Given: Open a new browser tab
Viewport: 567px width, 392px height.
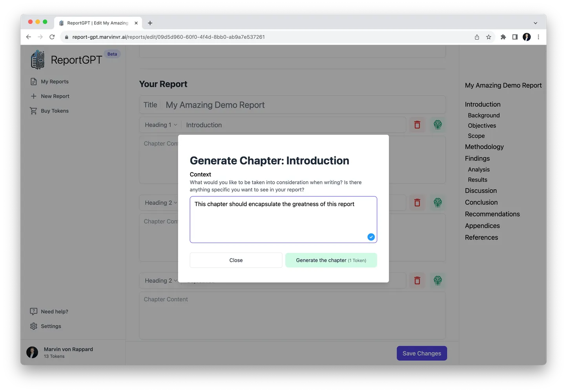Looking at the screenshot, I should [x=150, y=23].
